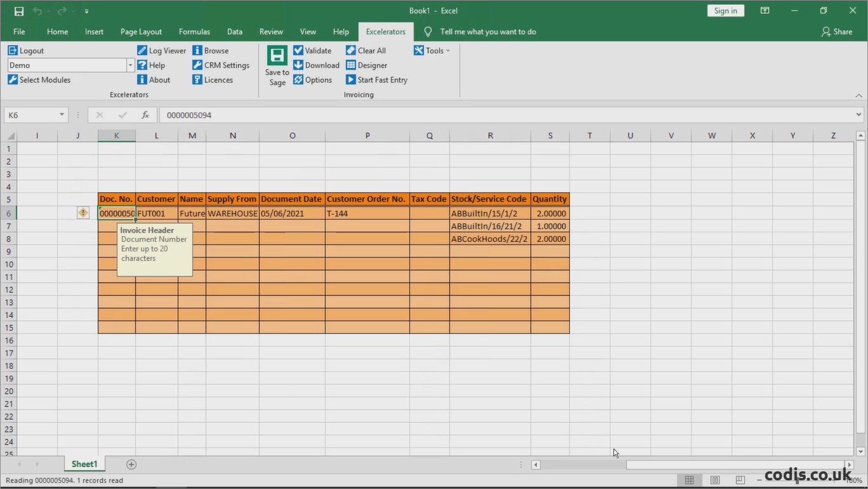
Task: Switch to the Formulas ribbon tab
Action: pos(194,31)
